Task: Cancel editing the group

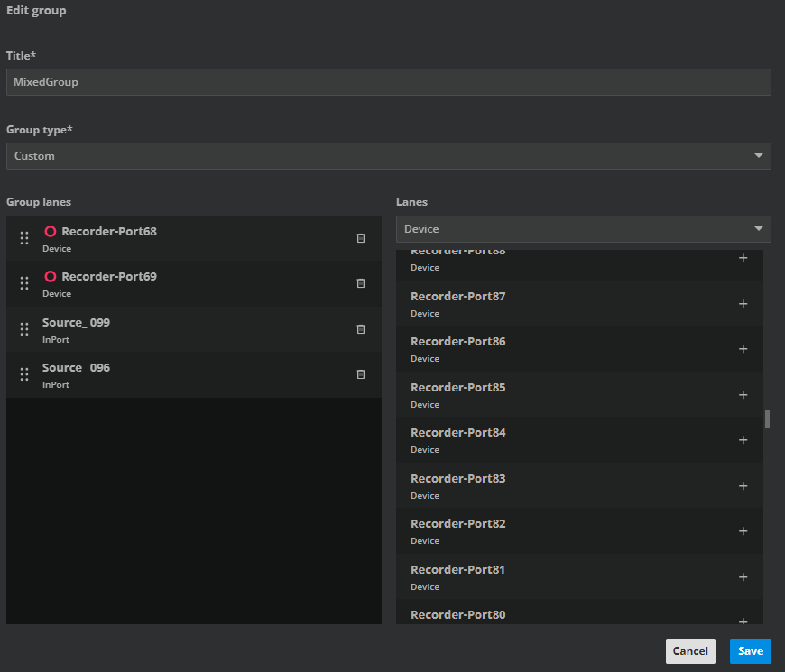Action: [690, 651]
